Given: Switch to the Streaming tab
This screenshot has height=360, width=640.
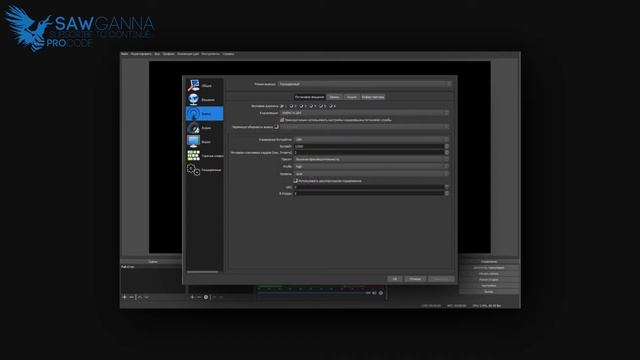Looking at the screenshot, I should click(309, 97).
